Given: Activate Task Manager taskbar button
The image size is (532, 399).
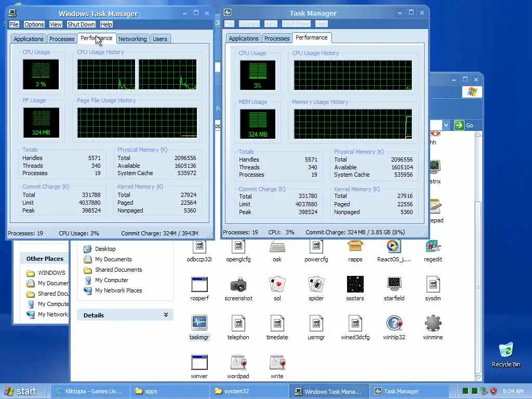Looking at the screenshot, I should pos(408,391).
